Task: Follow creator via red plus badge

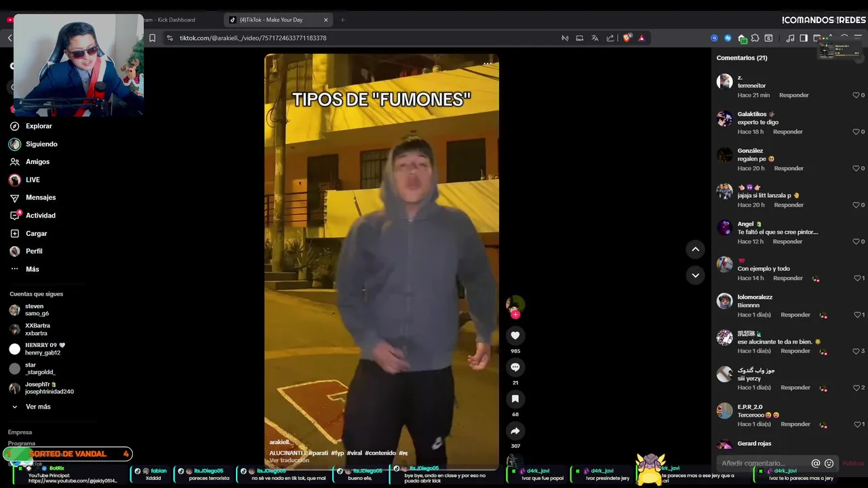Action: click(x=515, y=314)
